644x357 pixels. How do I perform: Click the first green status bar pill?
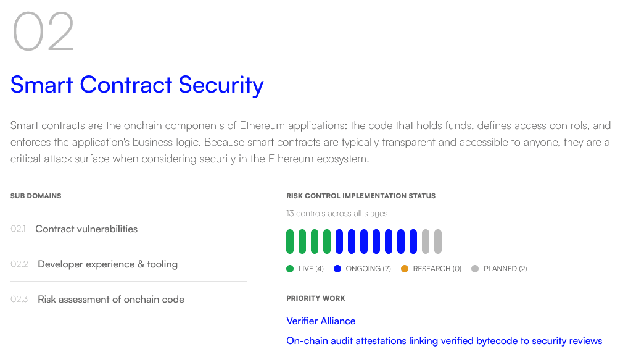[x=290, y=241]
